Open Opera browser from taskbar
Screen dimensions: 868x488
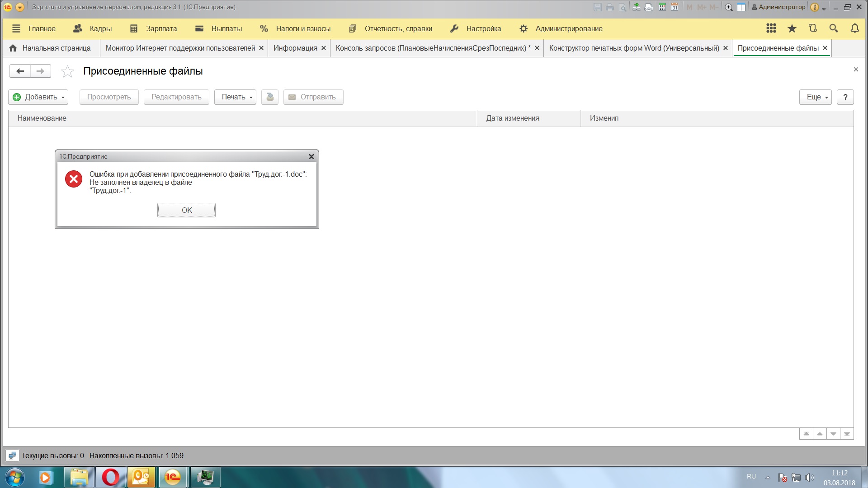coord(110,477)
